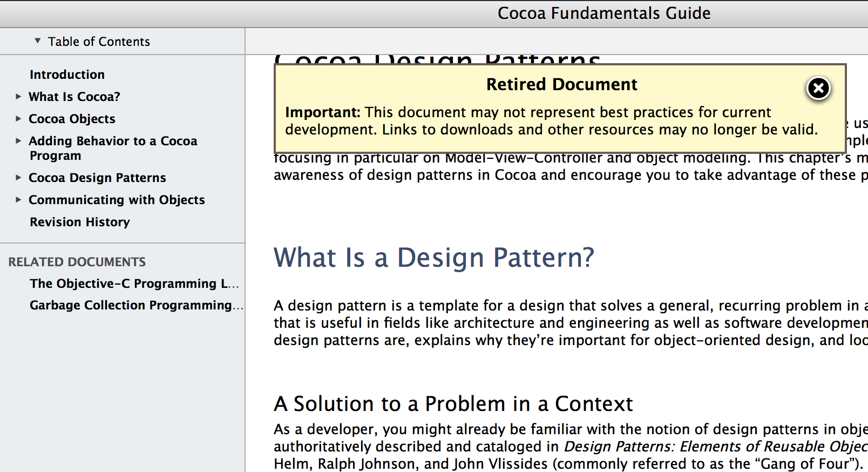Close the Retired Document notice

click(x=818, y=88)
